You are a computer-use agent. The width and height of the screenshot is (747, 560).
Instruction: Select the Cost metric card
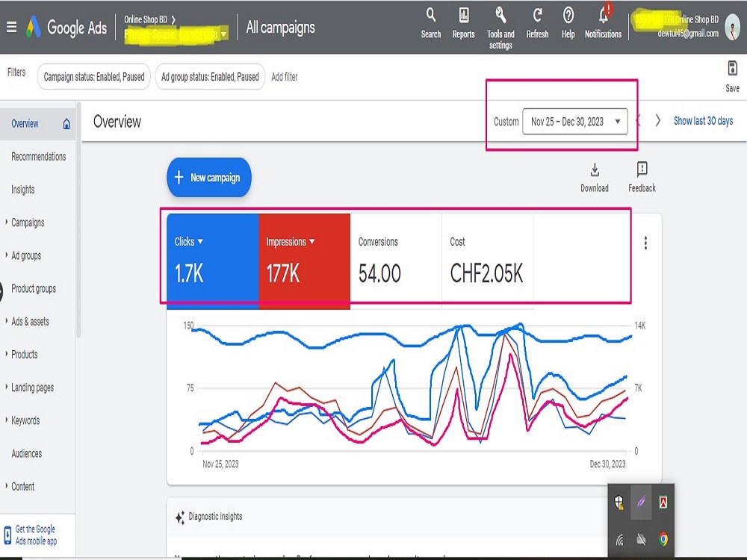point(487,261)
